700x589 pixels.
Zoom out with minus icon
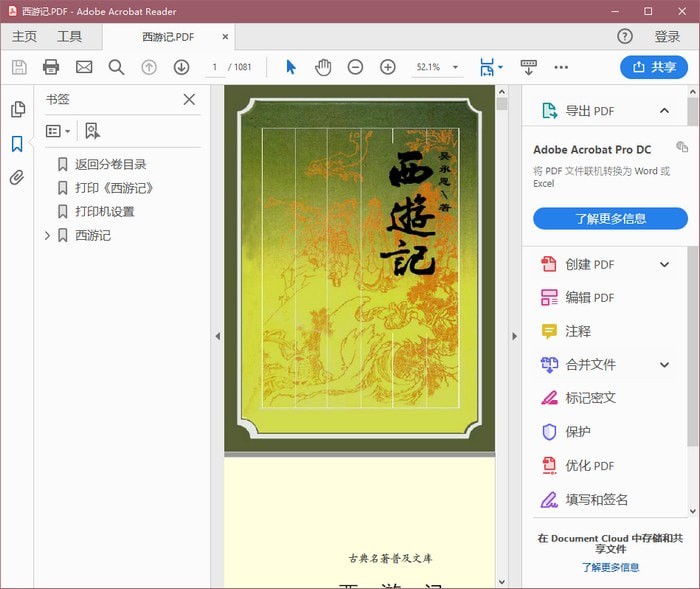point(355,67)
